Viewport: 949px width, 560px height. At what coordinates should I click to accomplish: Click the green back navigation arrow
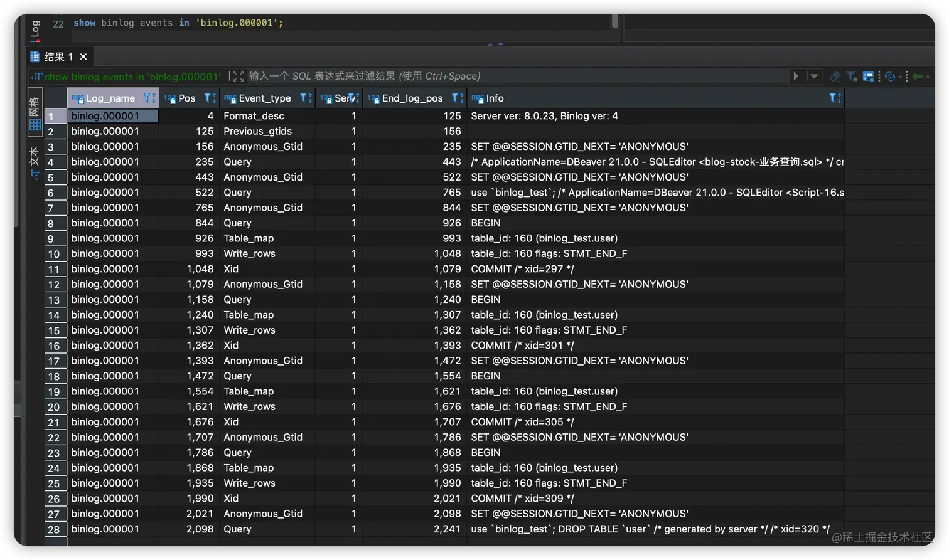tap(917, 76)
